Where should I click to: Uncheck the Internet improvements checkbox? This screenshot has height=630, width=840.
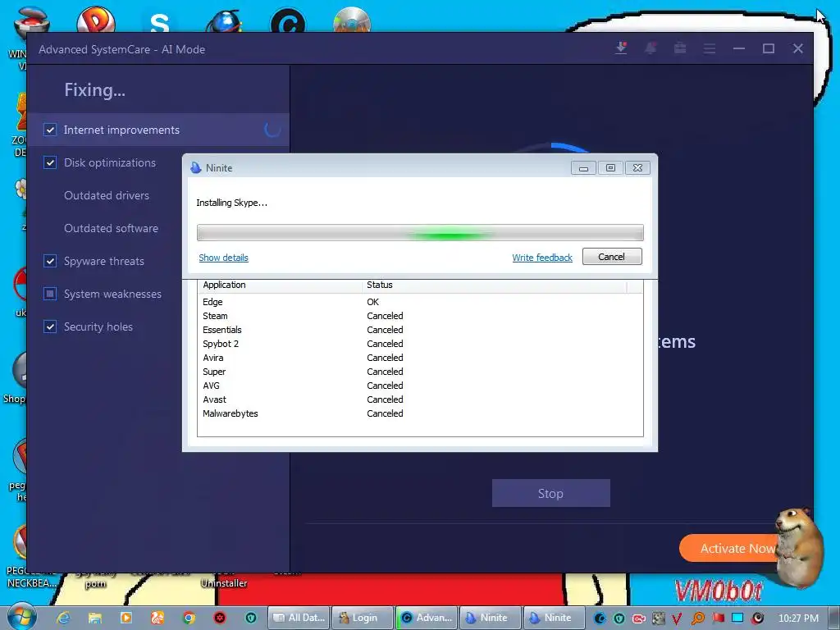50,130
